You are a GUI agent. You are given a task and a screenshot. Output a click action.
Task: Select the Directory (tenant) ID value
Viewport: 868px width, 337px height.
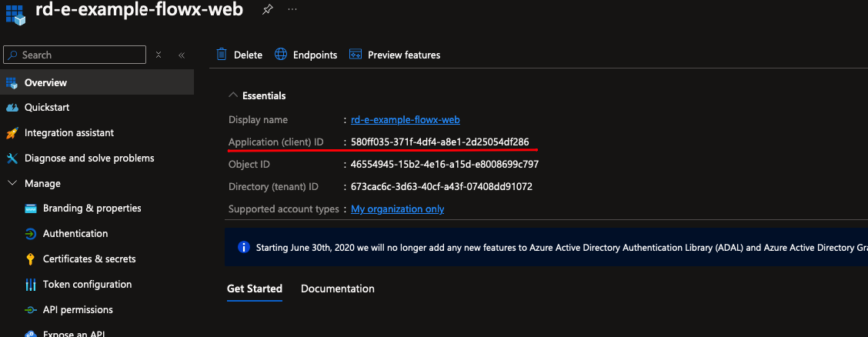pyautogui.click(x=442, y=186)
